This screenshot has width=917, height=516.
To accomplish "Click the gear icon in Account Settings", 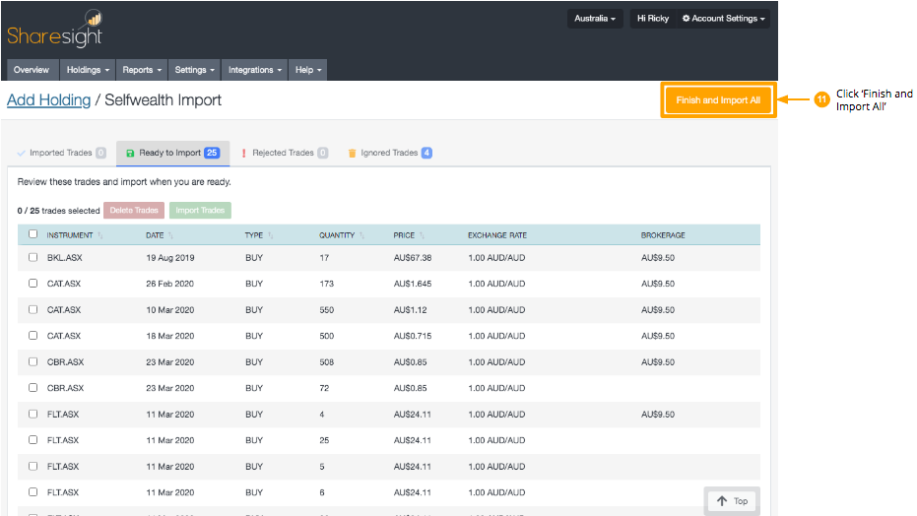I will 685,19.
